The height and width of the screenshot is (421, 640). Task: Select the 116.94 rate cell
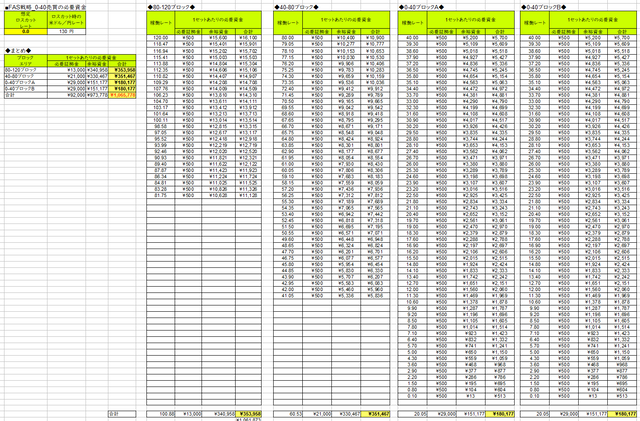pos(161,51)
